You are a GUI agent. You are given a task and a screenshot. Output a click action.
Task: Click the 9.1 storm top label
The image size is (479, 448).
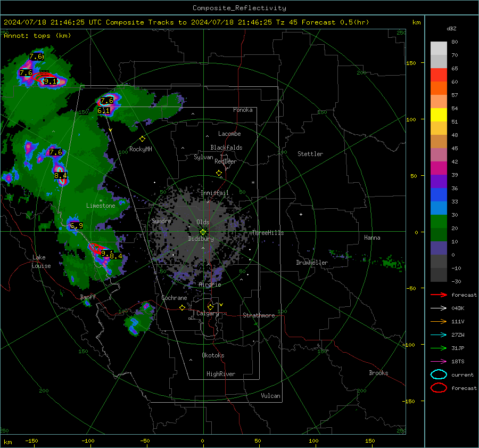click(51, 82)
